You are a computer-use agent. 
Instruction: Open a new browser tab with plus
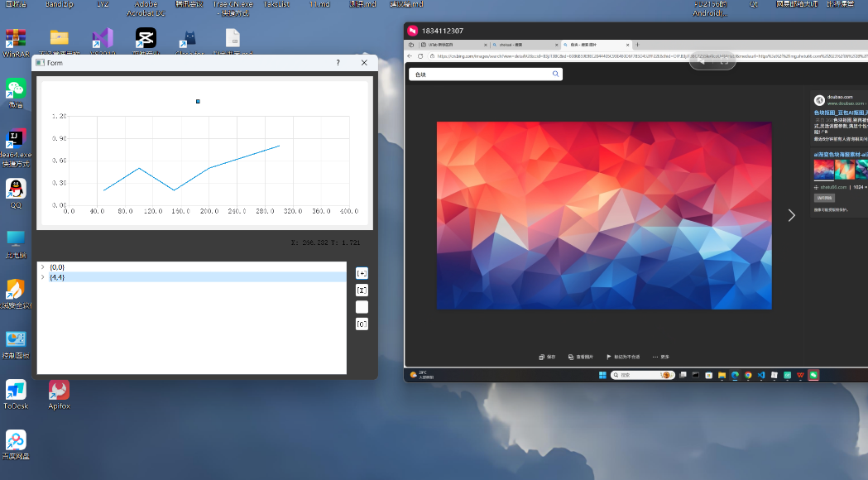[637, 45]
